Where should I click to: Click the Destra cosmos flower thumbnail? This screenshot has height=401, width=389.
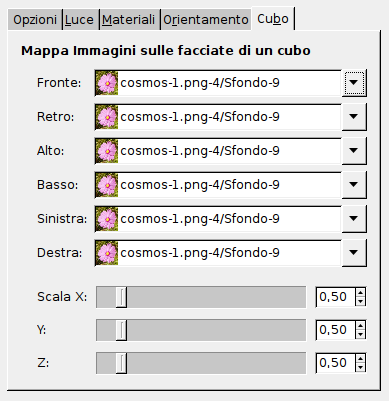pyautogui.click(x=107, y=253)
